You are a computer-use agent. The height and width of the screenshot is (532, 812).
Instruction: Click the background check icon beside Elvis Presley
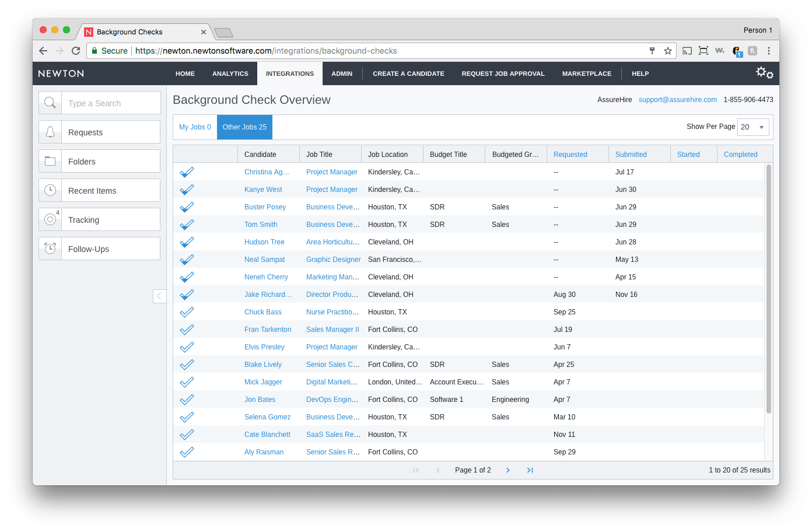pyautogui.click(x=187, y=346)
